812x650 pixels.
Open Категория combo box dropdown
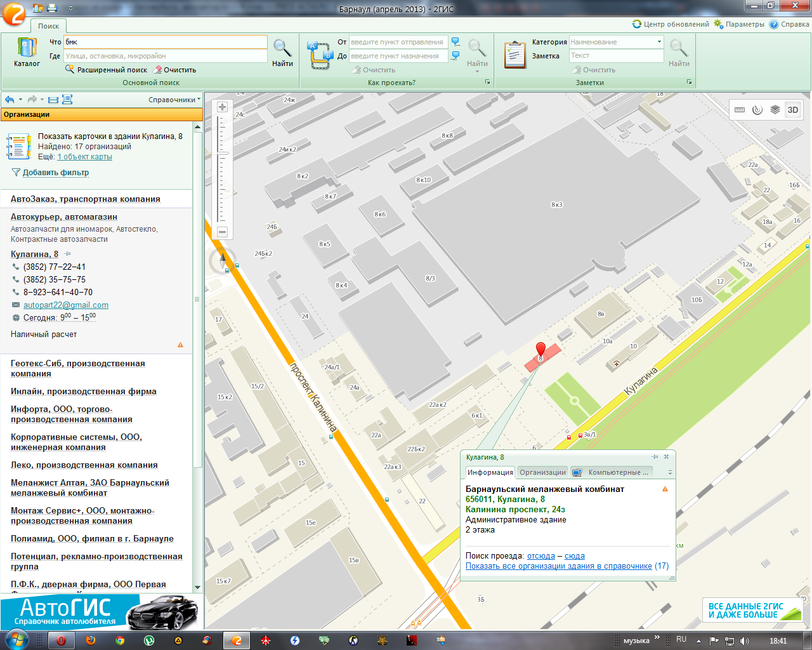click(x=659, y=42)
